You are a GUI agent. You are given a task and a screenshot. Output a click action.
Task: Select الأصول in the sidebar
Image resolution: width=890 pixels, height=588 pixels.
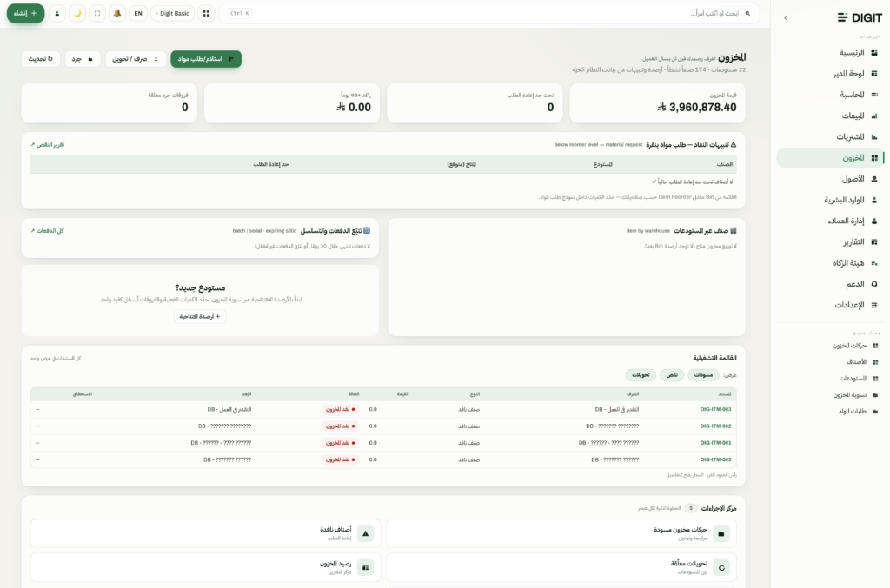[x=830, y=179]
